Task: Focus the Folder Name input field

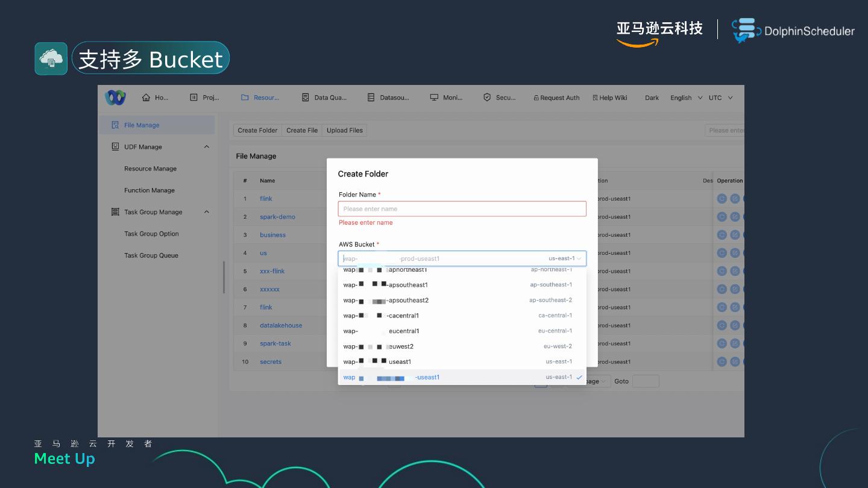Action: coord(462,209)
